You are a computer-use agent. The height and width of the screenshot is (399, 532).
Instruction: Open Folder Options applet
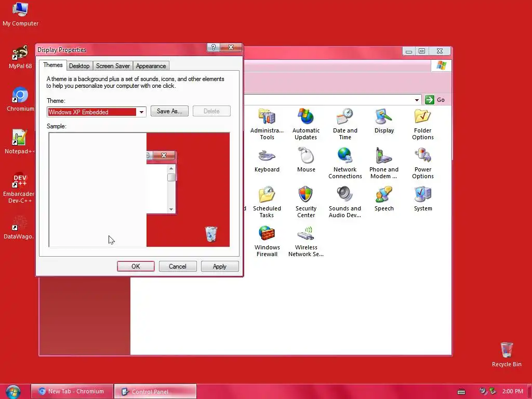tap(422, 124)
